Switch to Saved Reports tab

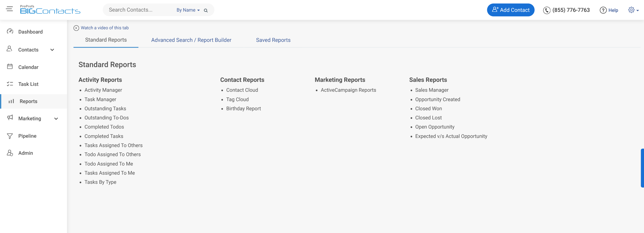(x=273, y=40)
